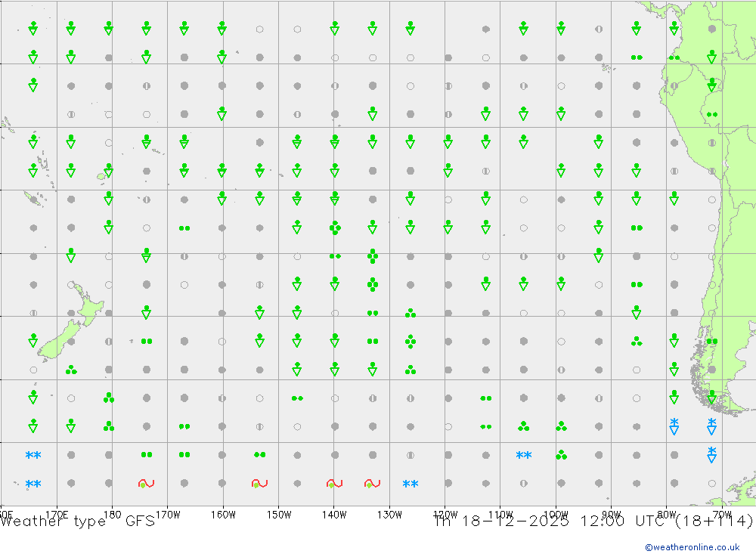Click the 160W longitude label
Image resolution: width=756 pixels, height=554 pixels.
223,515
